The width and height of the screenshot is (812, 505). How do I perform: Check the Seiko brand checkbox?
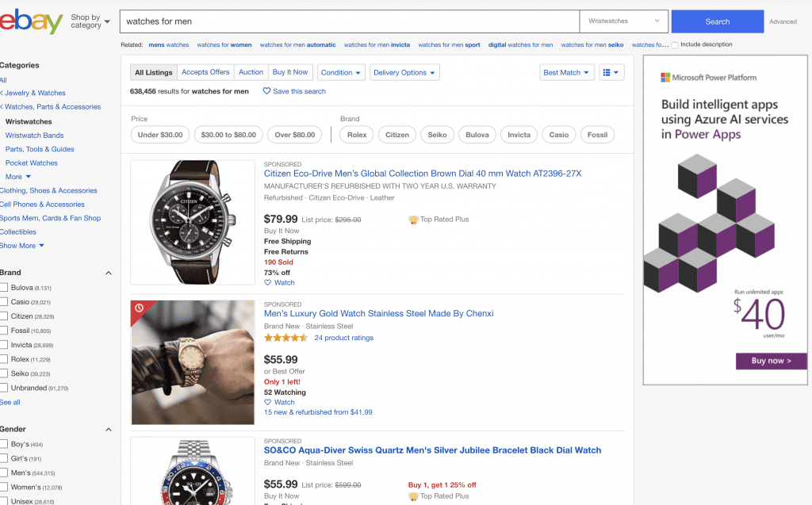click(x=4, y=373)
